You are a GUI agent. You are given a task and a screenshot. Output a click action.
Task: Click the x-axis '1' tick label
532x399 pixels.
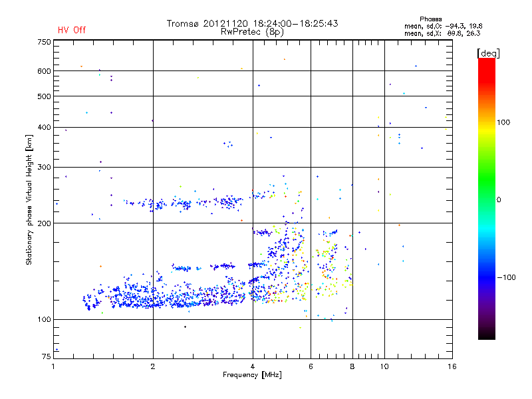point(53,366)
